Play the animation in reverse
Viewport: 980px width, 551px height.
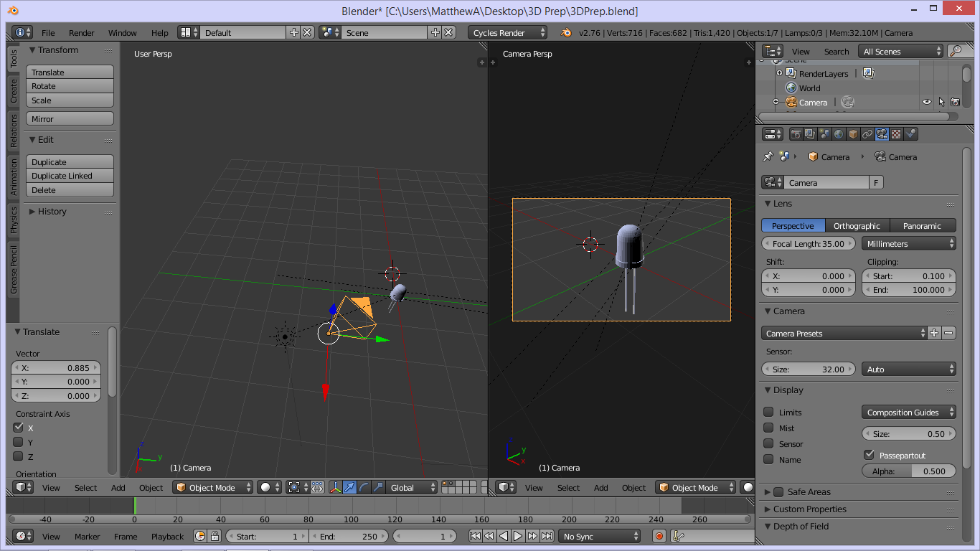pos(504,536)
